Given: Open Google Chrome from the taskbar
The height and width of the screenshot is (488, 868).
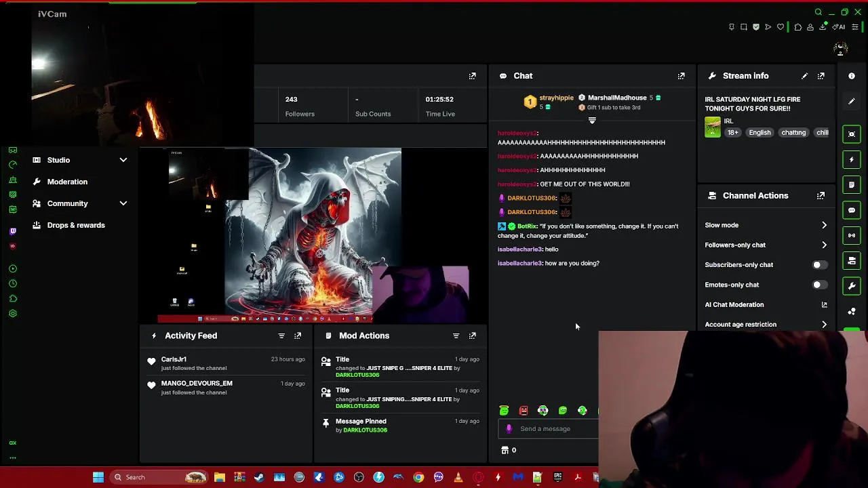Looking at the screenshot, I should click(418, 478).
